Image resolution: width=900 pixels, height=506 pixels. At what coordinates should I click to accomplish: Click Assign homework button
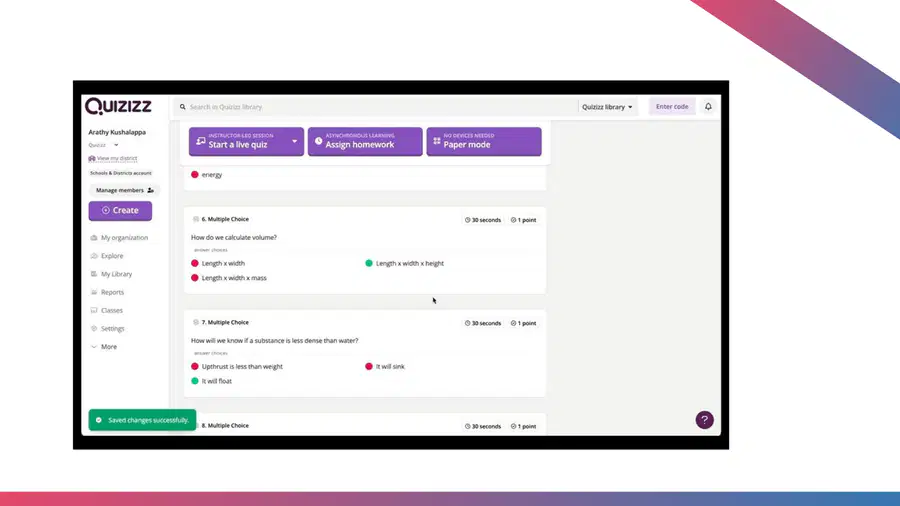pyautogui.click(x=365, y=142)
